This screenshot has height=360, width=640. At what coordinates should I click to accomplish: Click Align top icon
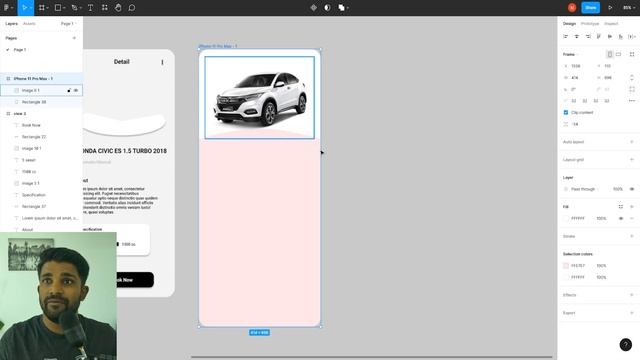(599, 37)
